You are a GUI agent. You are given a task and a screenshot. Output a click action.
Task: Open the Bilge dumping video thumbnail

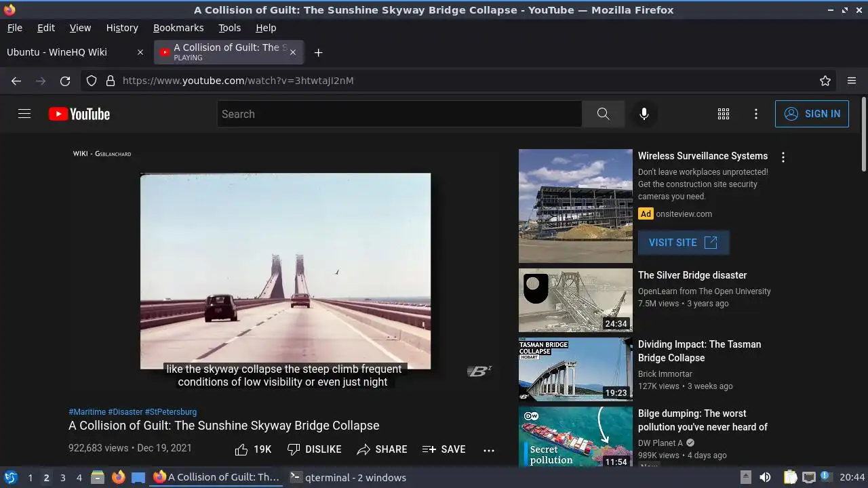coord(576,437)
